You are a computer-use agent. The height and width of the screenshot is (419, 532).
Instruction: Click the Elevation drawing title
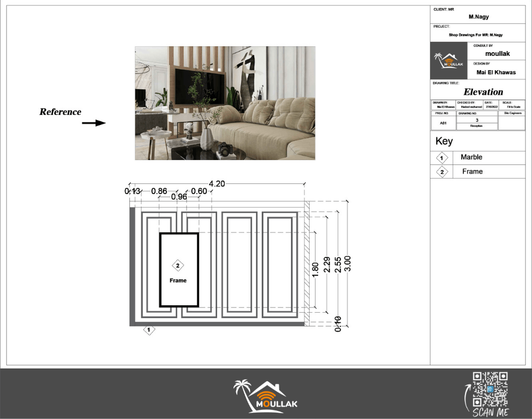483,92
